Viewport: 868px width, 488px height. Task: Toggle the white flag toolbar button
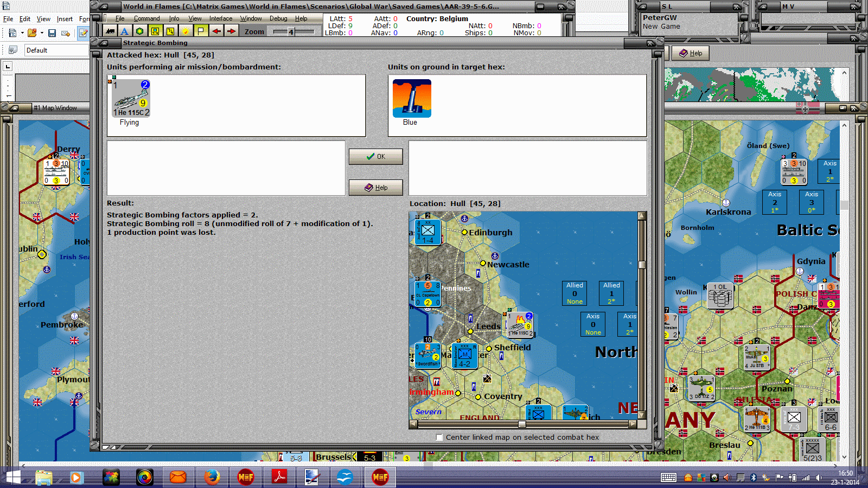[201, 31]
